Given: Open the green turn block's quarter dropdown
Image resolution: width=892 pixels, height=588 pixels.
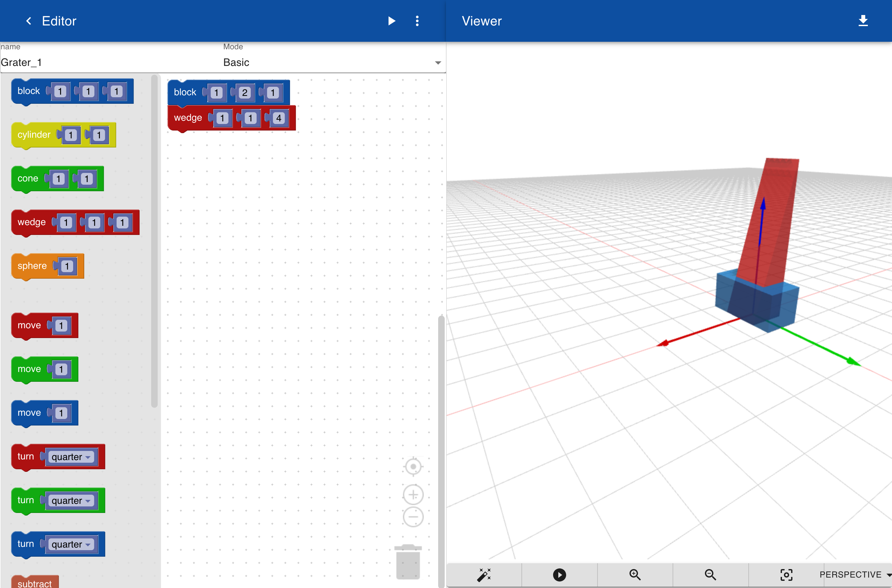Looking at the screenshot, I should point(71,501).
